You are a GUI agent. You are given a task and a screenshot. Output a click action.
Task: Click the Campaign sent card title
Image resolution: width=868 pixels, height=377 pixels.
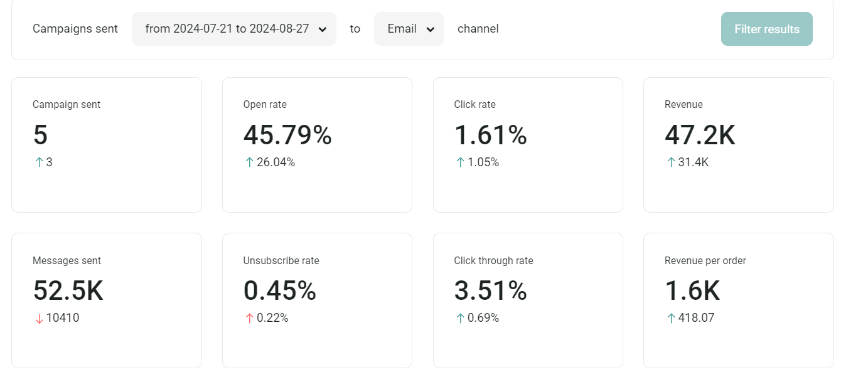pos(67,105)
